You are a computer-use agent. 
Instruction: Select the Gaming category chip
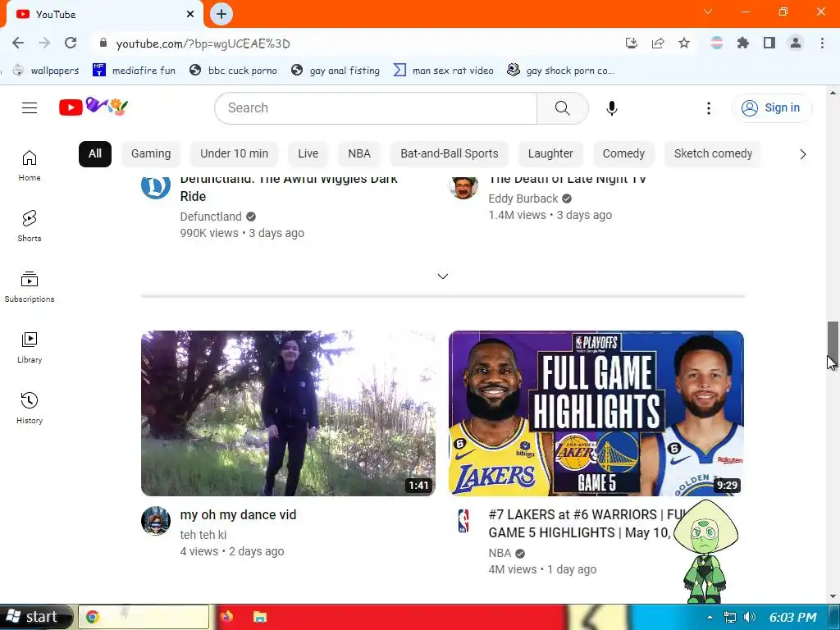pyautogui.click(x=151, y=153)
